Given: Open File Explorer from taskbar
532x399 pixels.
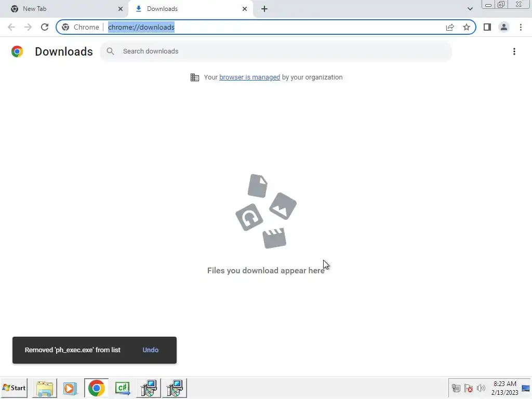Looking at the screenshot, I should [x=45, y=388].
